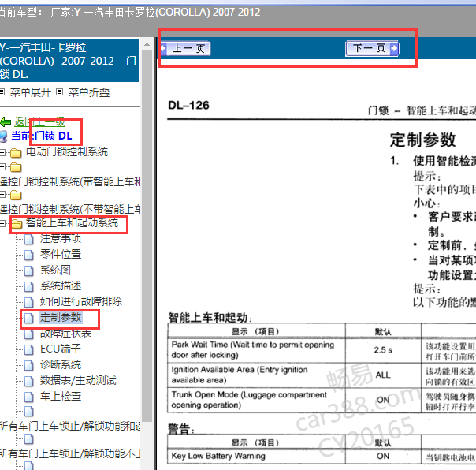476x470 pixels.
Task: Click the page icon beside 车上检查
Action: (x=29, y=397)
